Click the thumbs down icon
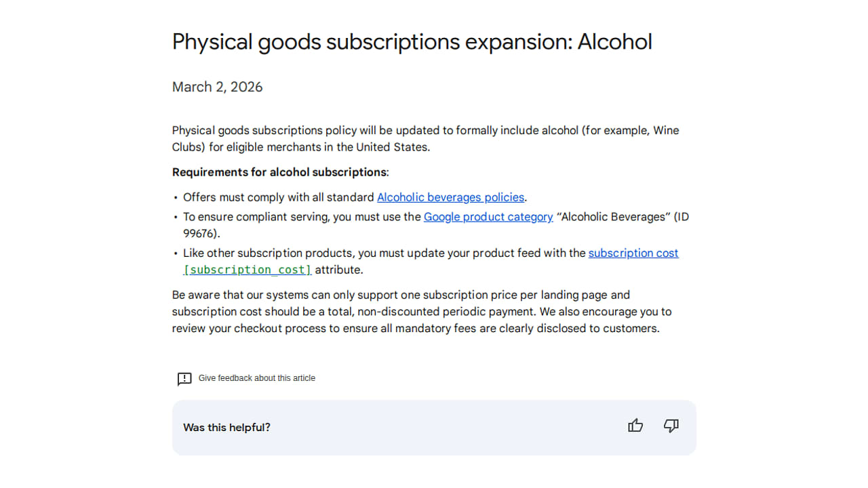 pyautogui.click(x=671, y=426)
